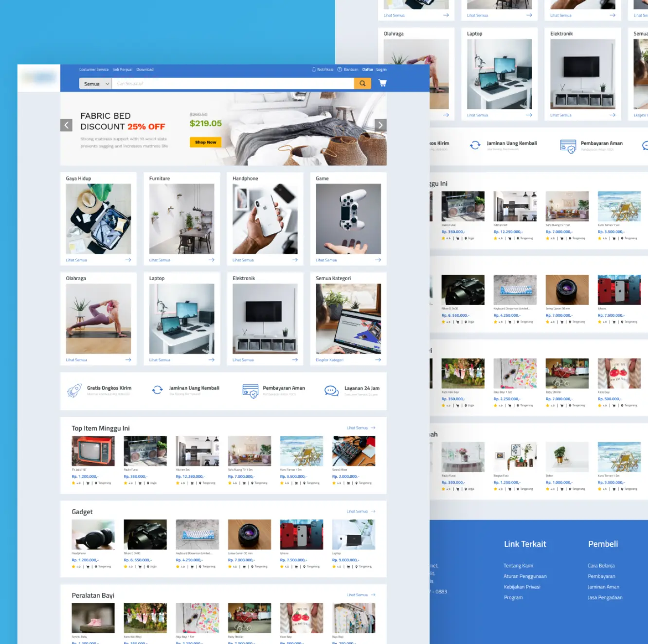Click the orange search magnifier button
648x644 pixels.
(x=362, y=84)
